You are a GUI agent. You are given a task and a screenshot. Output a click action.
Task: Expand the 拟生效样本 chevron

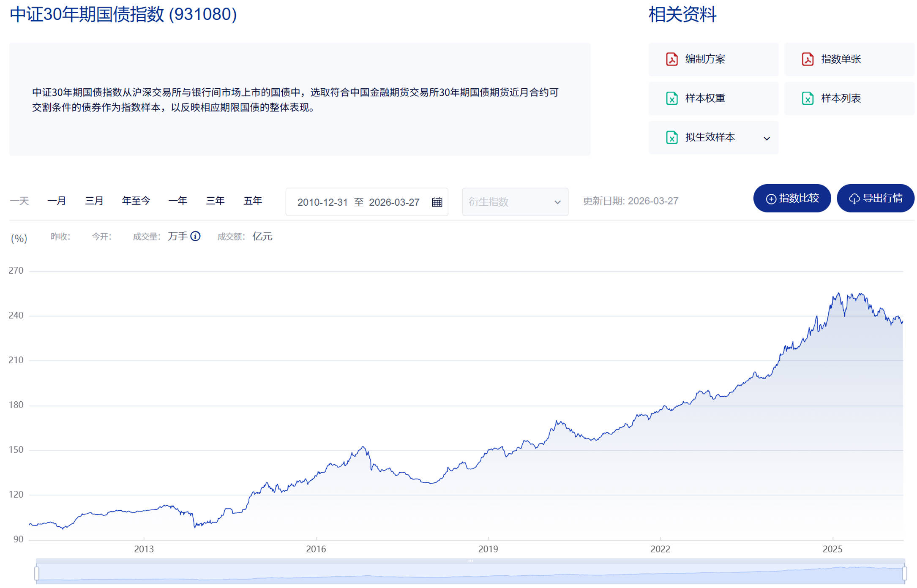767,139
